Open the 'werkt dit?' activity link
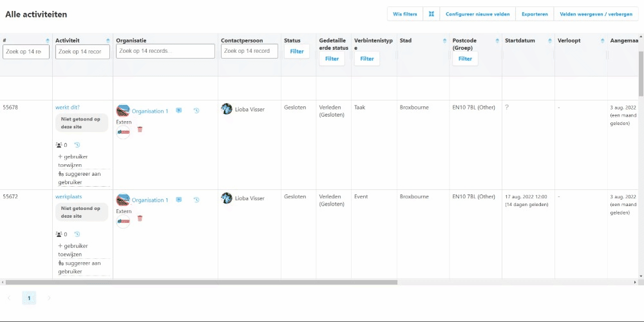The width and height of the screenshot is (644, 322). 68,108
